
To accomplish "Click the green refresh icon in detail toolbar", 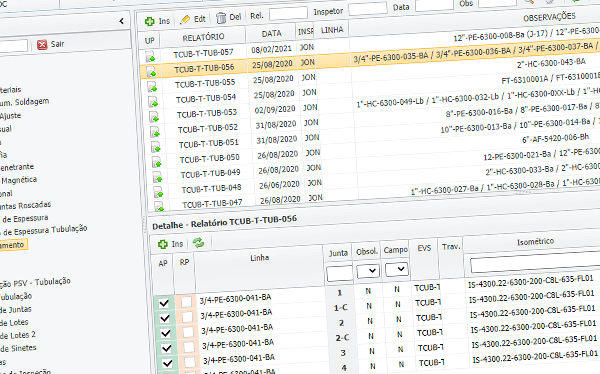I will (x=198, y=243).
